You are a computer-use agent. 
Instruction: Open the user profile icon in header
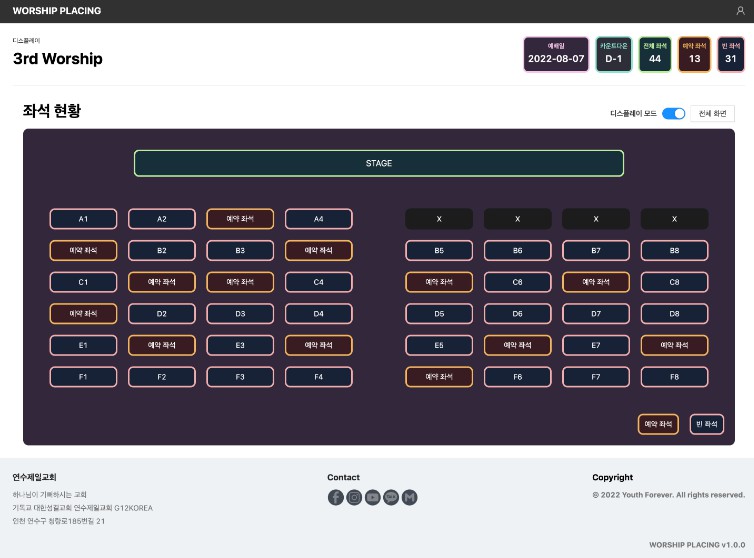(x=740, y=11)
